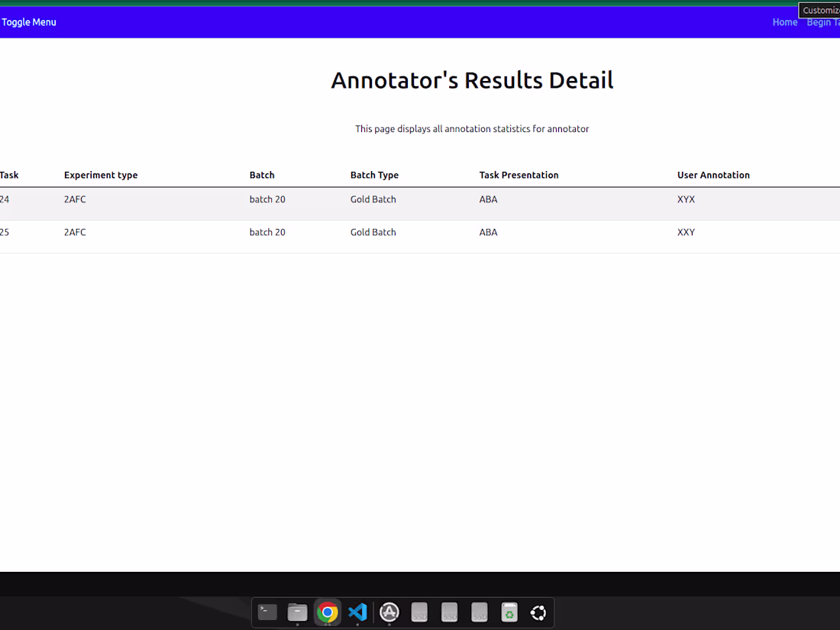The width and height of the screenshot is (840, 630).
Task: Go to the Home link
Action: 785,22
